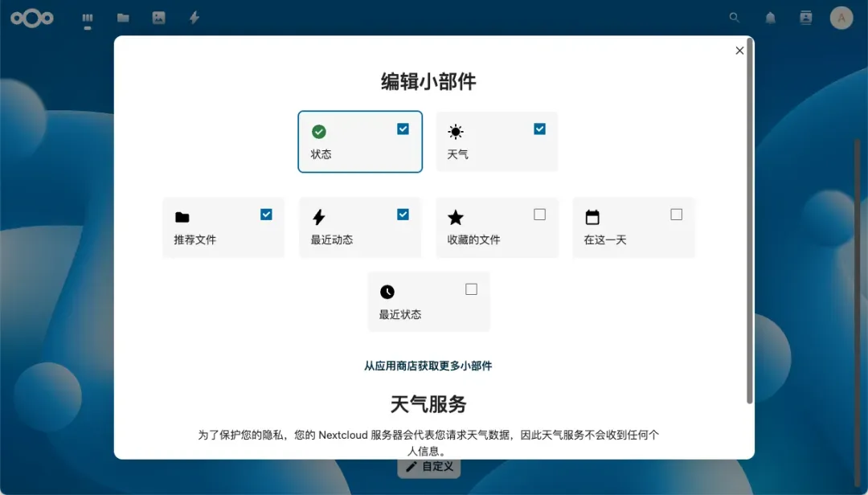Screen dimensions: 868x495
Task: Open the Nextcloud logo home link
Action: [32, 18]
